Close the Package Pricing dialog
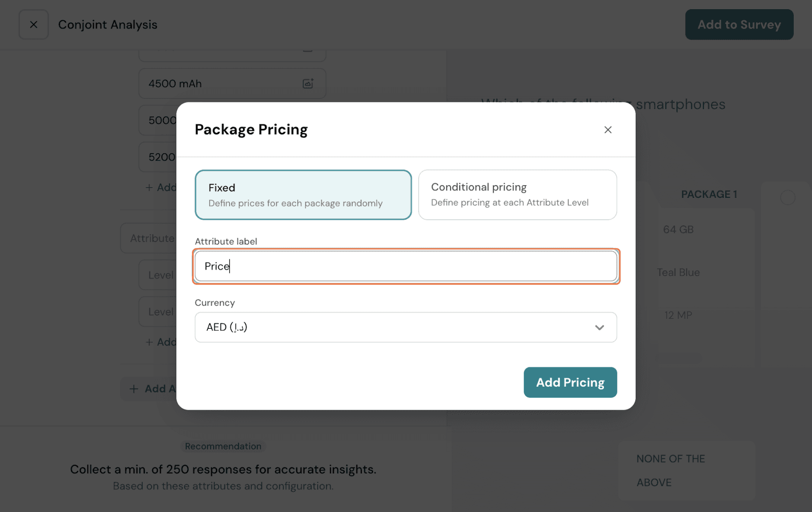This screenshot has width=812, height=512. (x=607, y=130)
